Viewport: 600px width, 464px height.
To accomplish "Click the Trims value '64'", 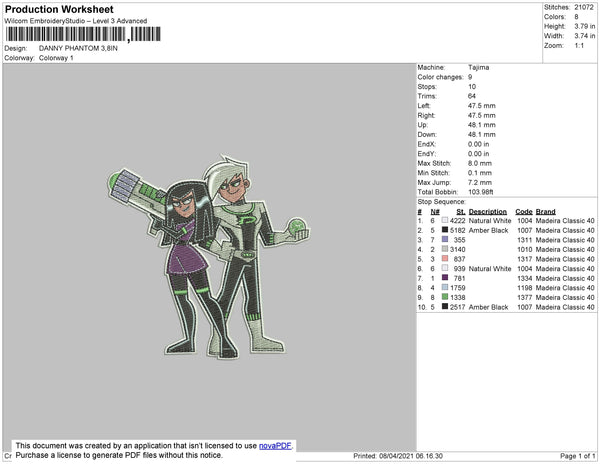I will (x=472, y=96).
